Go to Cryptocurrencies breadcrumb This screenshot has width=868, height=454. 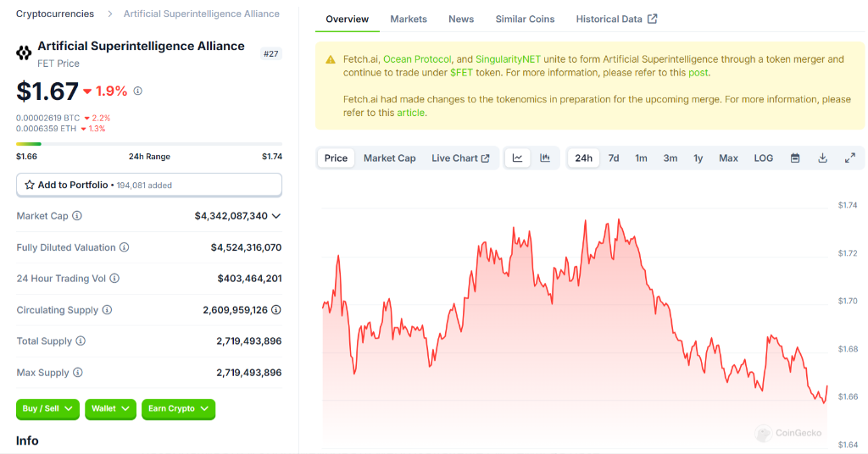point(55,14)
